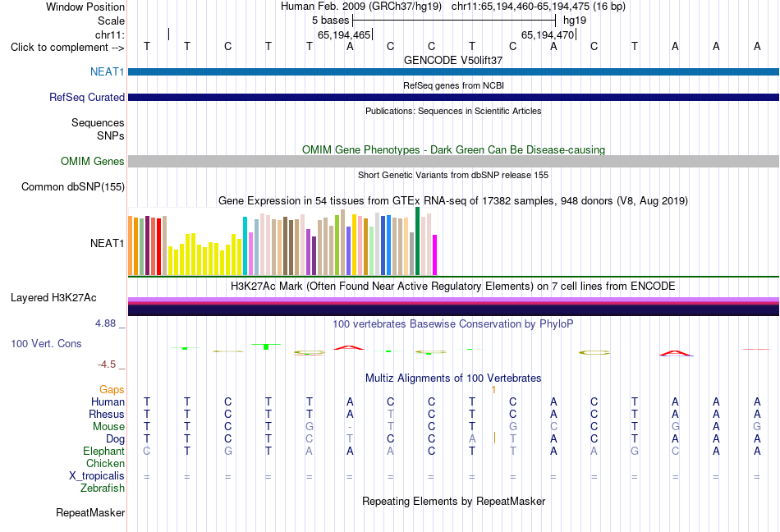Click the hg19 scale label

click(575, 21)
